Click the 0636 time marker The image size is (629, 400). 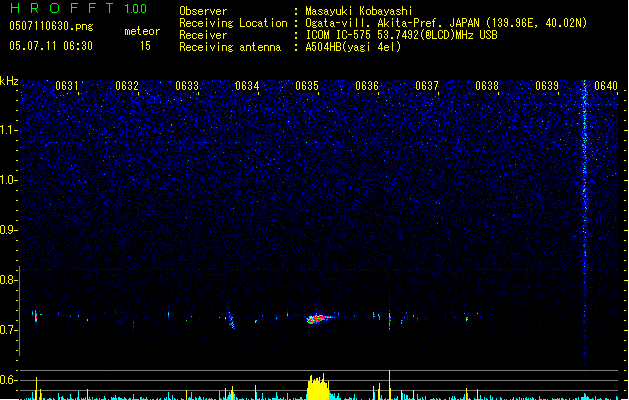(367, 85)
